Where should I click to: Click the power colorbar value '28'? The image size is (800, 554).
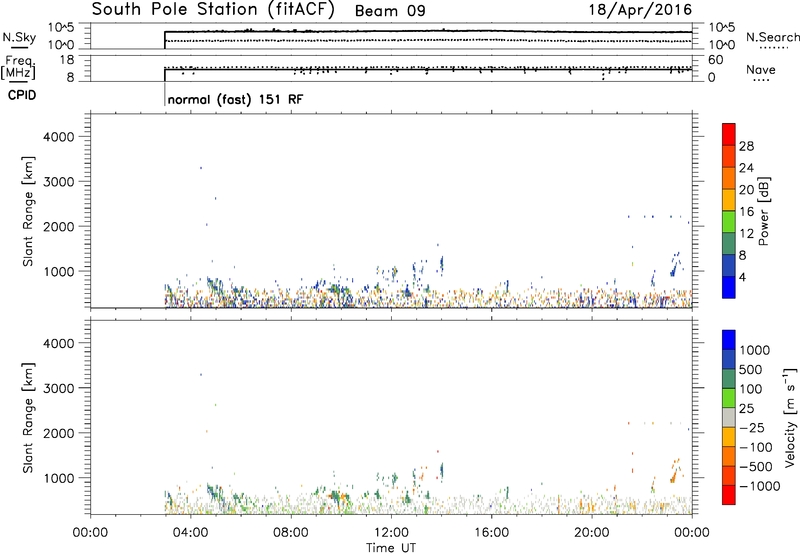(746, 146)
